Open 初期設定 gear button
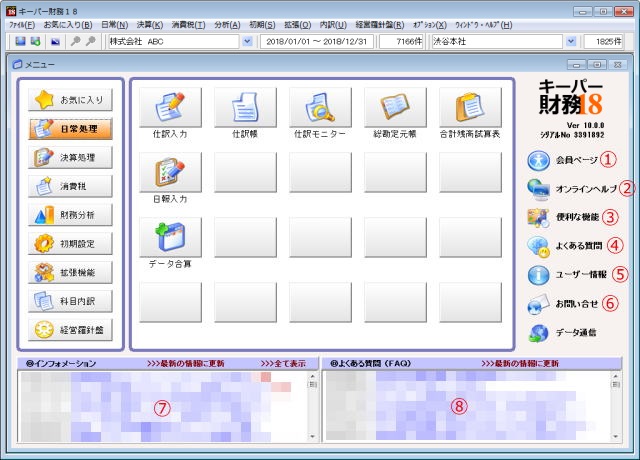640x460 pixels. [70, 244]
